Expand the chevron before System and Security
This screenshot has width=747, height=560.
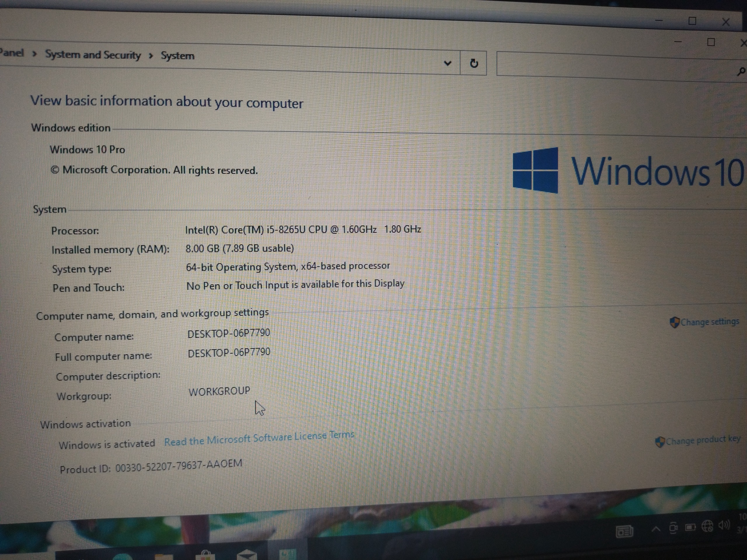coord(34,54)
